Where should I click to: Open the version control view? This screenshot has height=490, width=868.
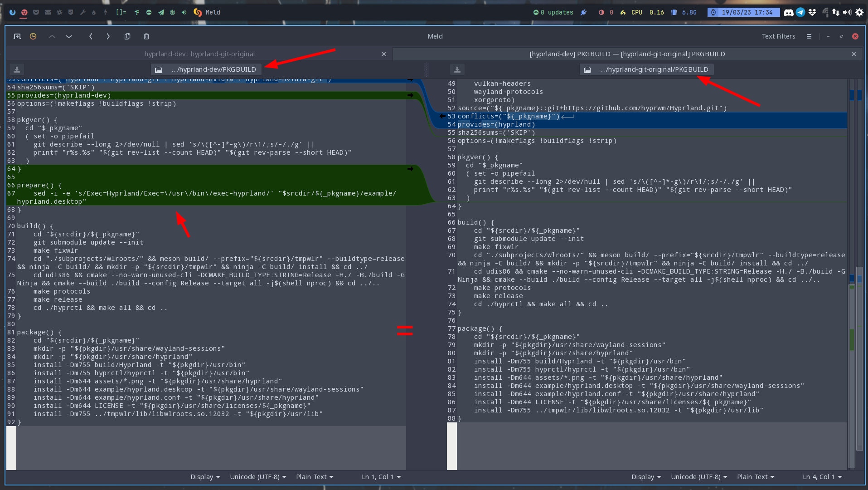pos(33,36)
